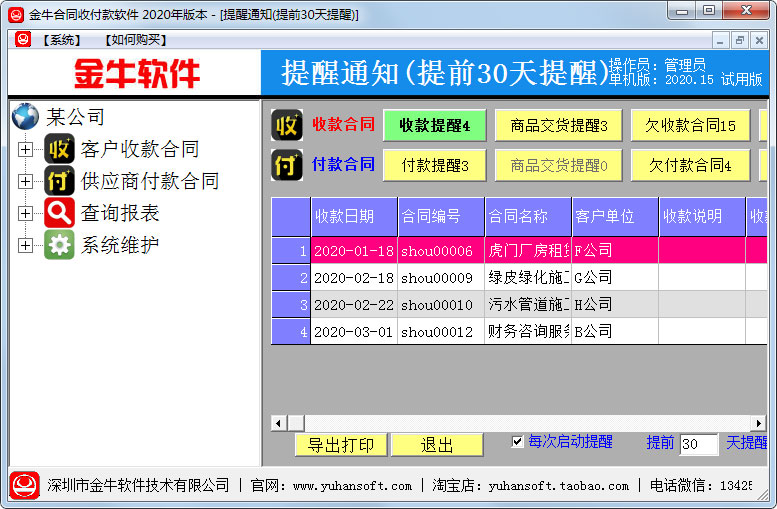Select row 1 header in the table

point(291,250)
